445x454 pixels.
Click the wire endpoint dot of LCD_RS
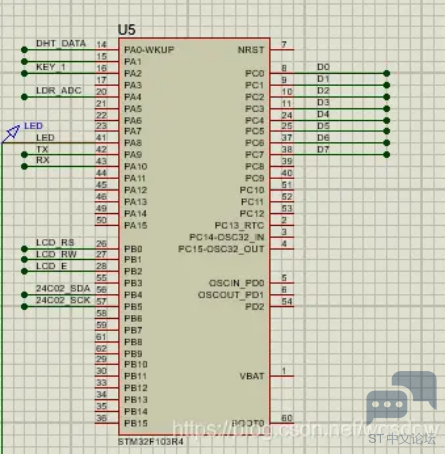coord(24,249)
